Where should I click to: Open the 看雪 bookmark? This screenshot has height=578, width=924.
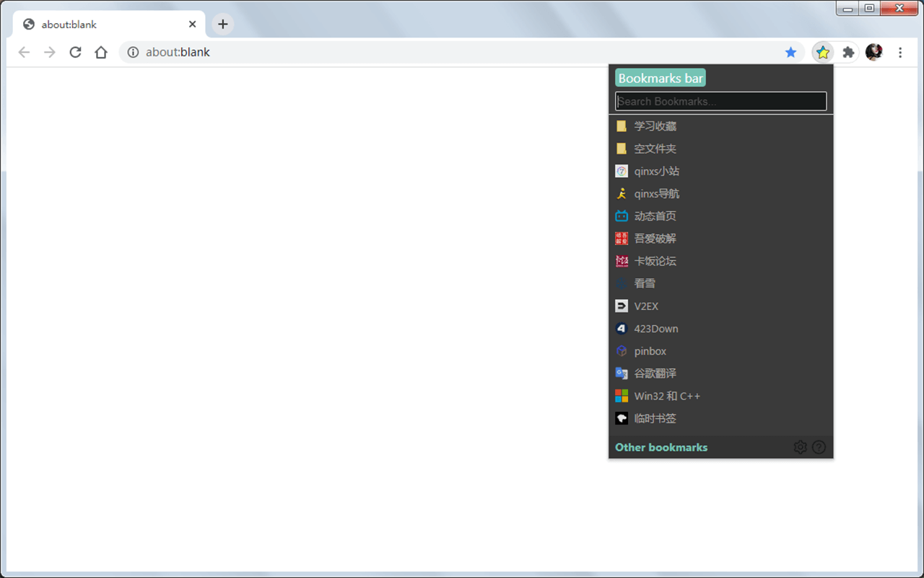720,283
